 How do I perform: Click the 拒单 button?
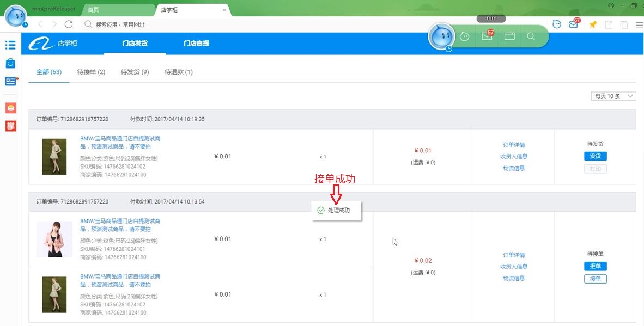click(x=595, y=266)
